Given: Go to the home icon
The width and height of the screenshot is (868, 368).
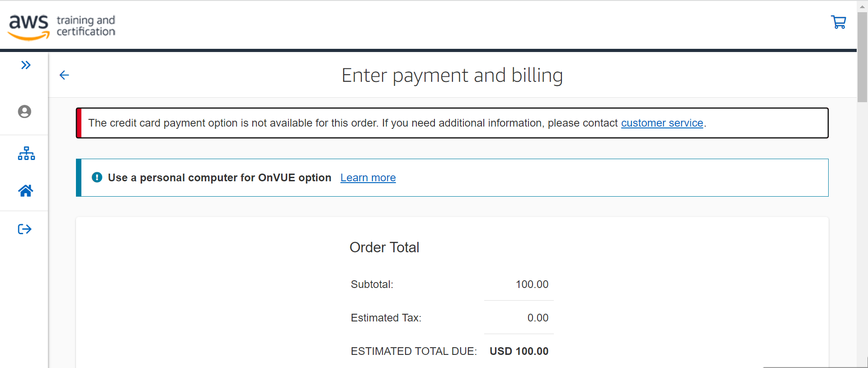Looking at the screenshot, I should click(26, 191).
